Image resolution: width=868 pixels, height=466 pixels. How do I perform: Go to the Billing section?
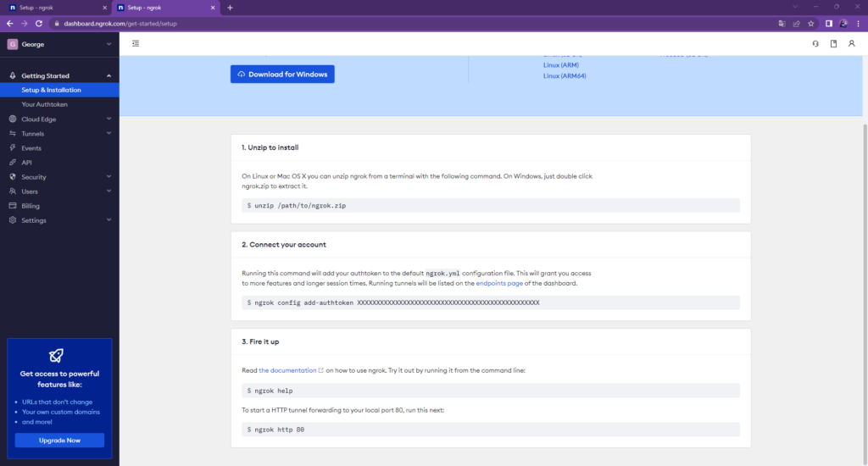point(31,206)
